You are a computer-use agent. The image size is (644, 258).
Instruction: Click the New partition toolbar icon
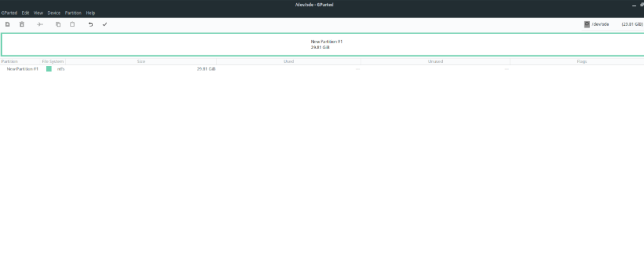pos(8,25)
